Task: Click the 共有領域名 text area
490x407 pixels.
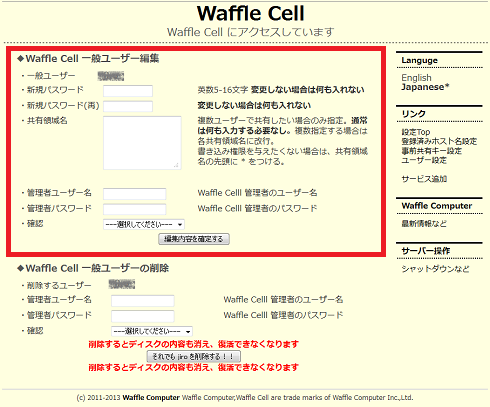Action: (x=142, y=143)
